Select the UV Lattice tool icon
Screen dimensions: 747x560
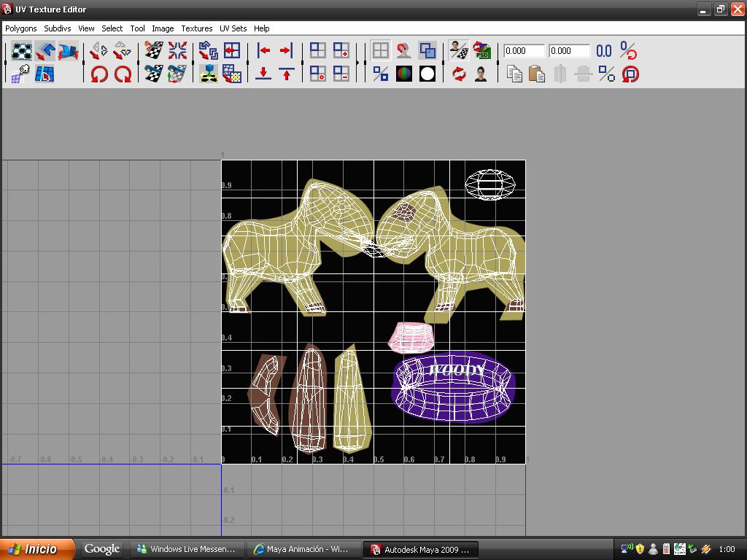pos(21,51)
